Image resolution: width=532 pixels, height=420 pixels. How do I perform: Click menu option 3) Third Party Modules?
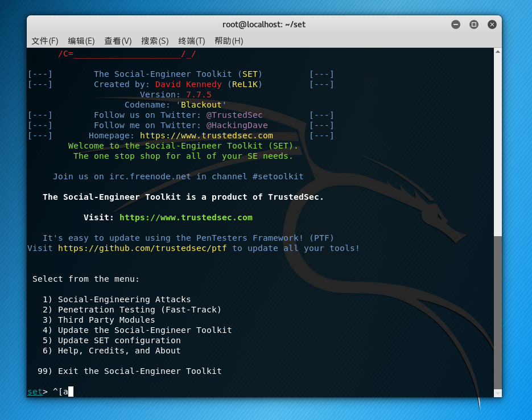pos(99,320)
